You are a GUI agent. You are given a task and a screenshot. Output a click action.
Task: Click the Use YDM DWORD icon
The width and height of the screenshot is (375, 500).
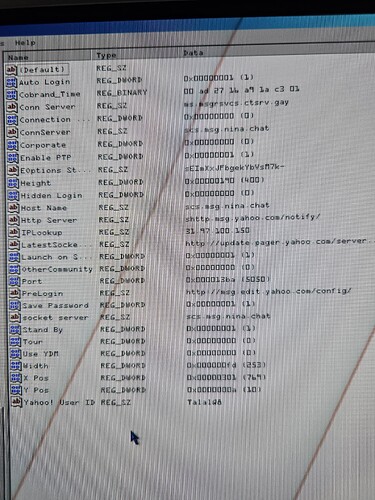[x=16, y=354]
